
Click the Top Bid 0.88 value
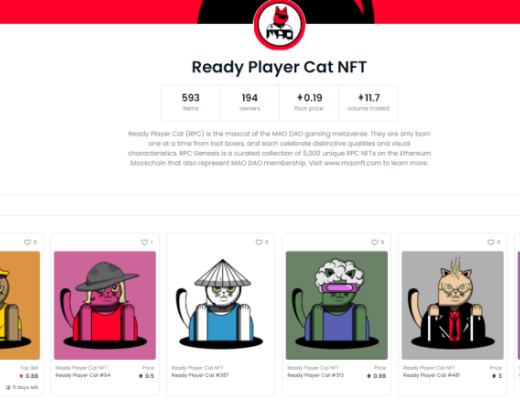(29, 376)
